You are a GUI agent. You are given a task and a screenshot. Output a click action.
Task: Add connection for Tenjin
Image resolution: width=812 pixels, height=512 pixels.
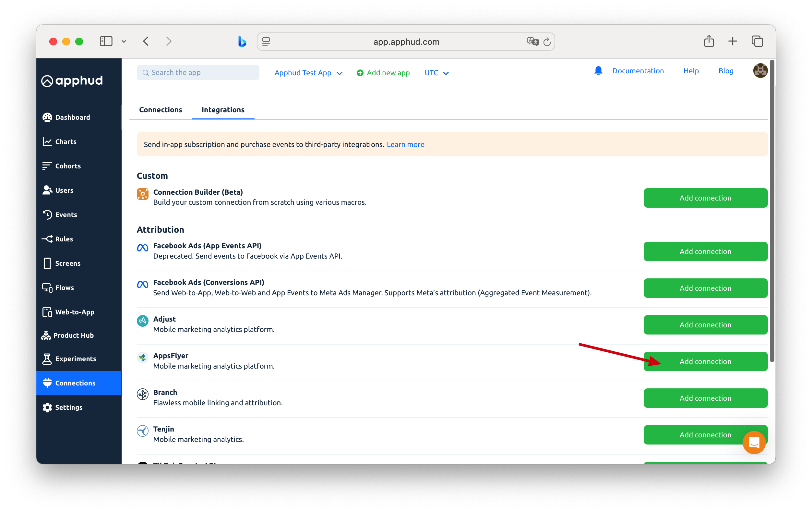705,435
